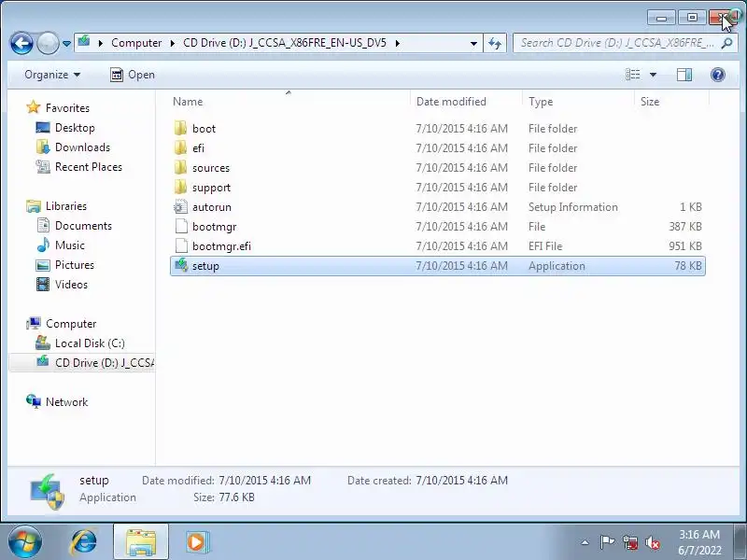Open the Windows Start menu

pyautogui.click(x=25, y=542)
